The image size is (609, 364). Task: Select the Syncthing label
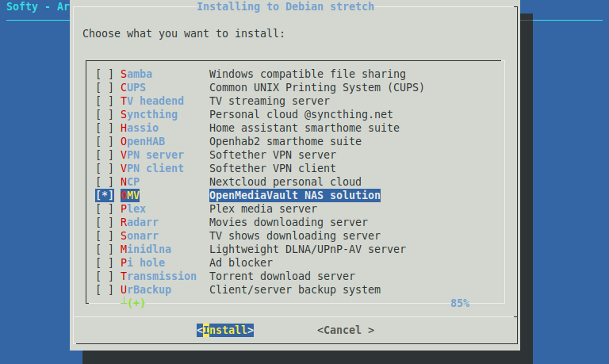click(x=149, y=114)
